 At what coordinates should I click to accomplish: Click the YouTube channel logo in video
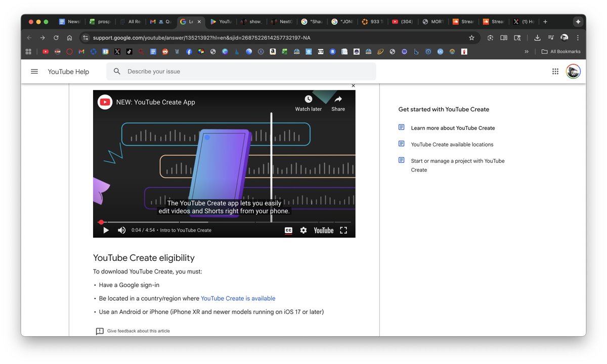(x=105, y=102)
